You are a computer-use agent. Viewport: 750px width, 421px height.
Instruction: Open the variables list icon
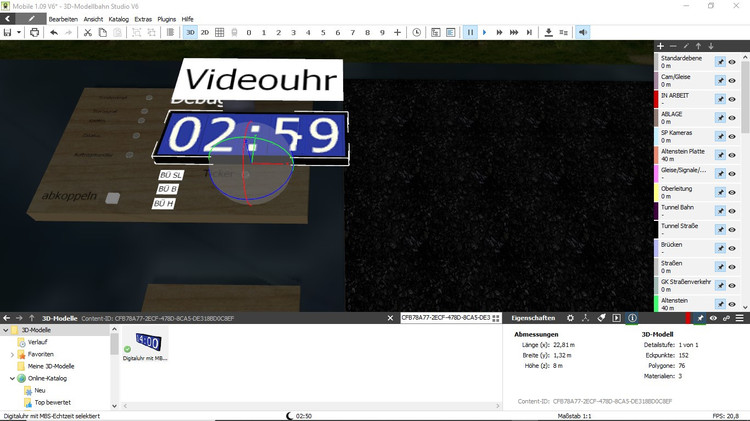point(451,33)
